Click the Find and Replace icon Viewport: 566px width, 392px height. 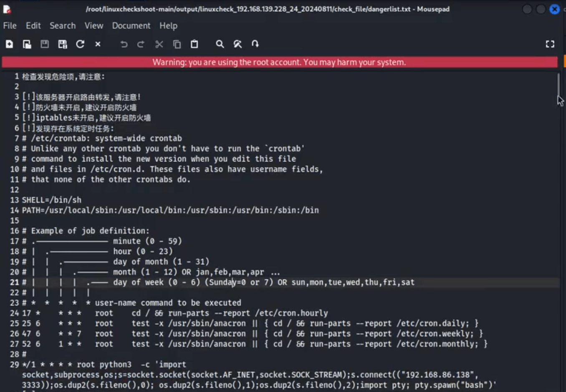click(x=238, y=44)
